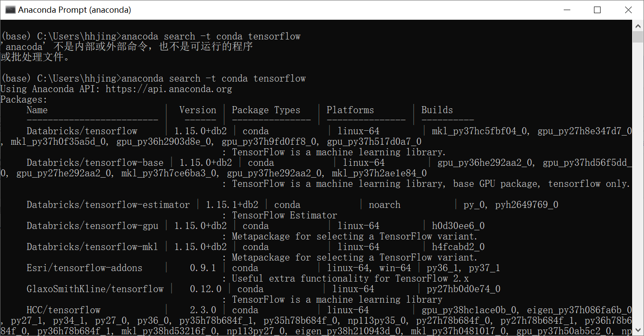This screenshot has height=336, width=644.
Task: Click the version '1.15.1+db2' text
Action: click(x=232, y=205)
